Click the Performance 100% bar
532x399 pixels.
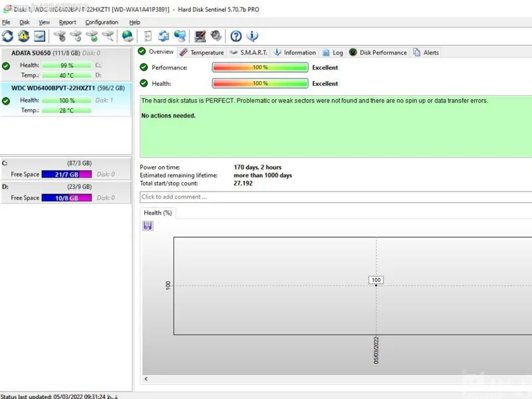(260, 68)
